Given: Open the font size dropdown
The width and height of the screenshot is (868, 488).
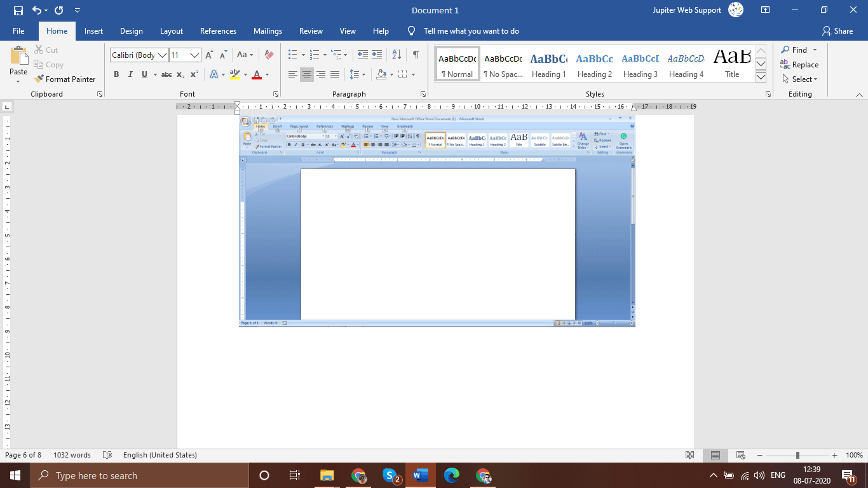Looking at the screenshot, I should 194,55.
